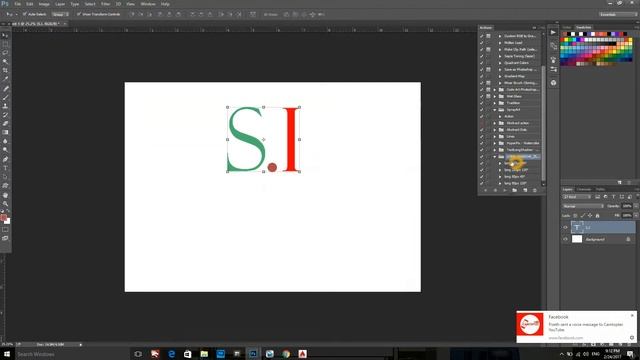
Task: Expand Custom RGB to Grayscale action
Action: tap(500, 36)
